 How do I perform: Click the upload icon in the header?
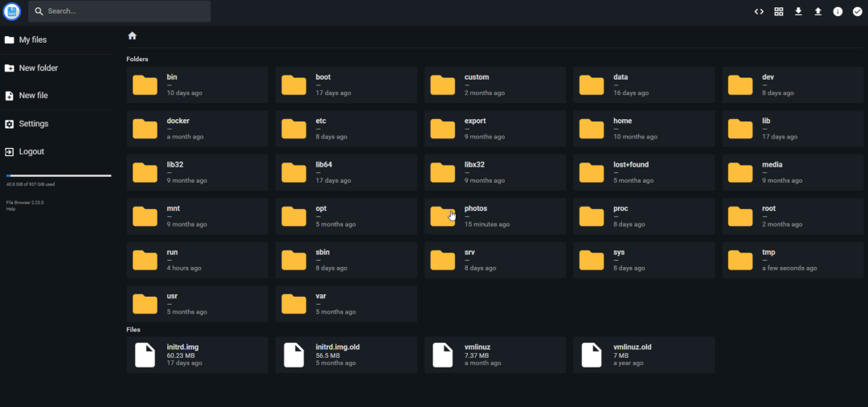point(817,11)
